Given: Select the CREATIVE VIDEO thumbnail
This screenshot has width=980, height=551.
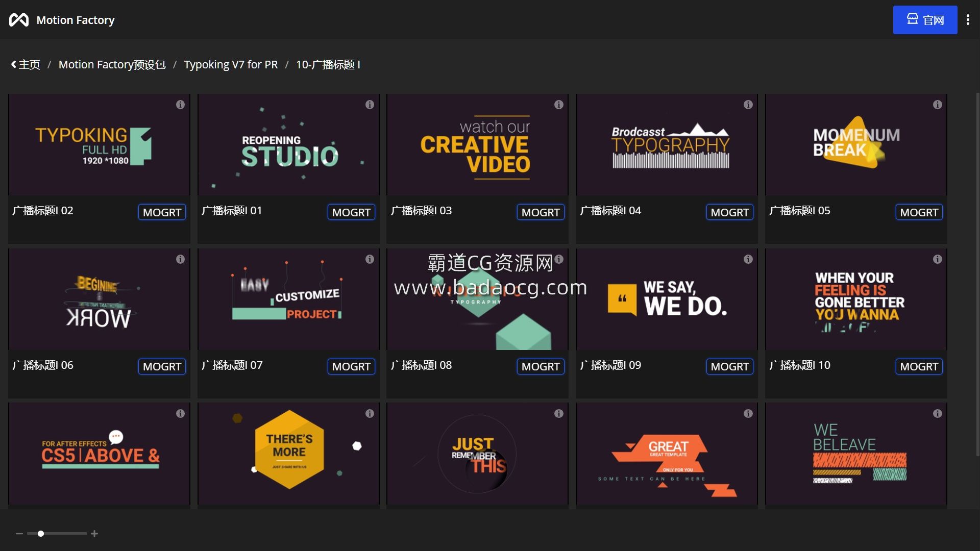Looking at the screenshot, I should coord(477,145).
